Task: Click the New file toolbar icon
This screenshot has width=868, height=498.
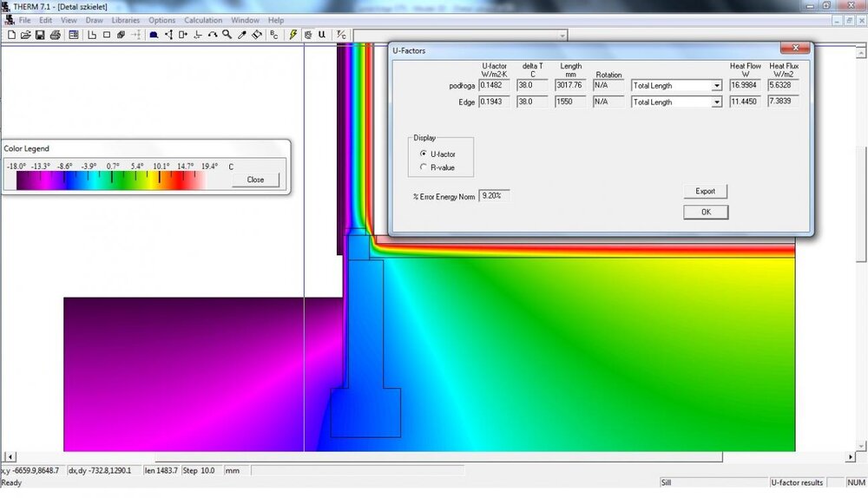Action: coord(11,35)
